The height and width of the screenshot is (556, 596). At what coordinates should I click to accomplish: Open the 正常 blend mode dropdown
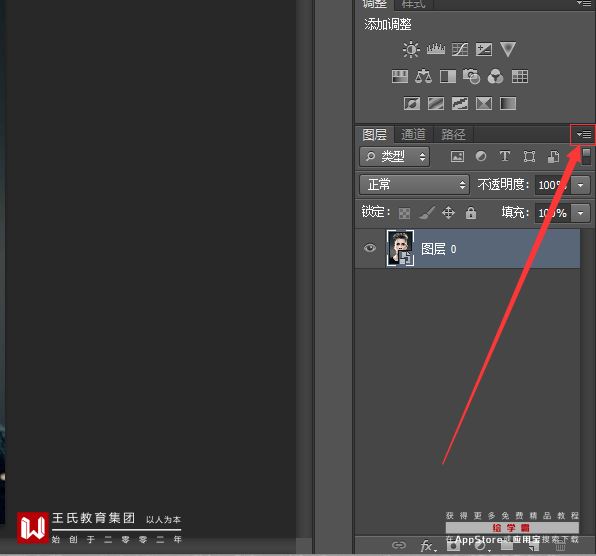pos(414,185)
